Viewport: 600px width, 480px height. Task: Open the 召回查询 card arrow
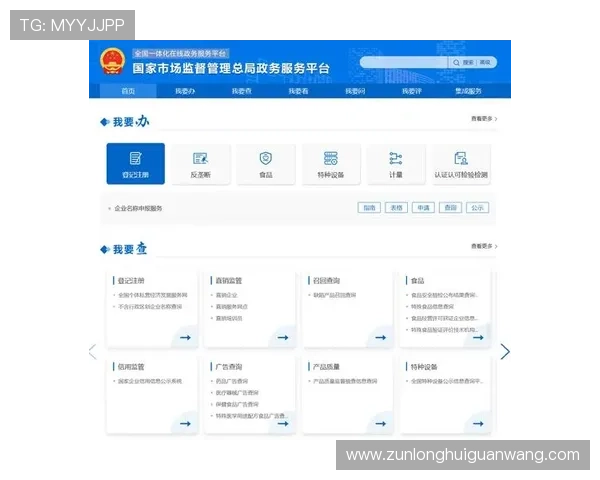tap(381, 337)
